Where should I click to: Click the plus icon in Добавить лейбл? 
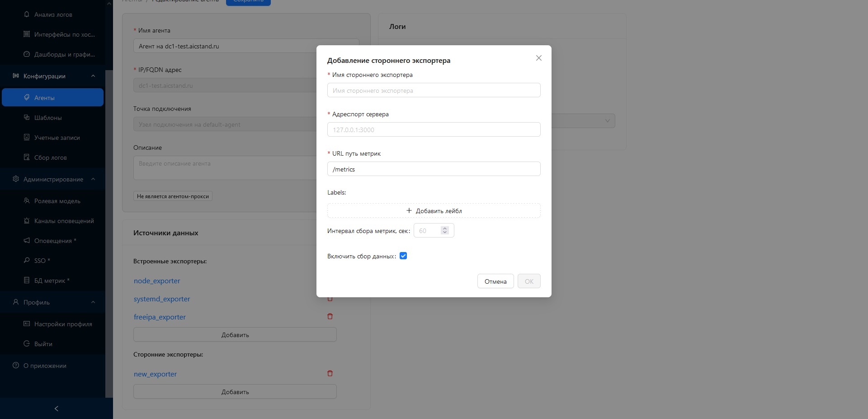(409, 210)
